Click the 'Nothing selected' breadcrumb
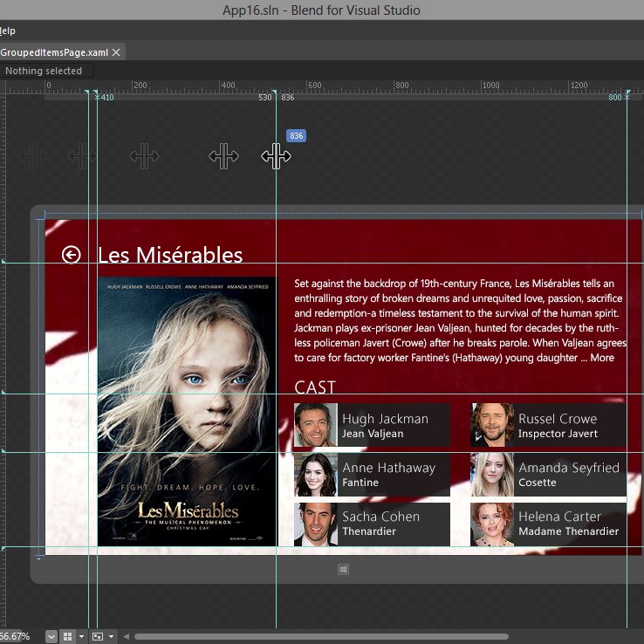This screenshot has height=644, width=644. pyautogui.click(x=44, y=71)
